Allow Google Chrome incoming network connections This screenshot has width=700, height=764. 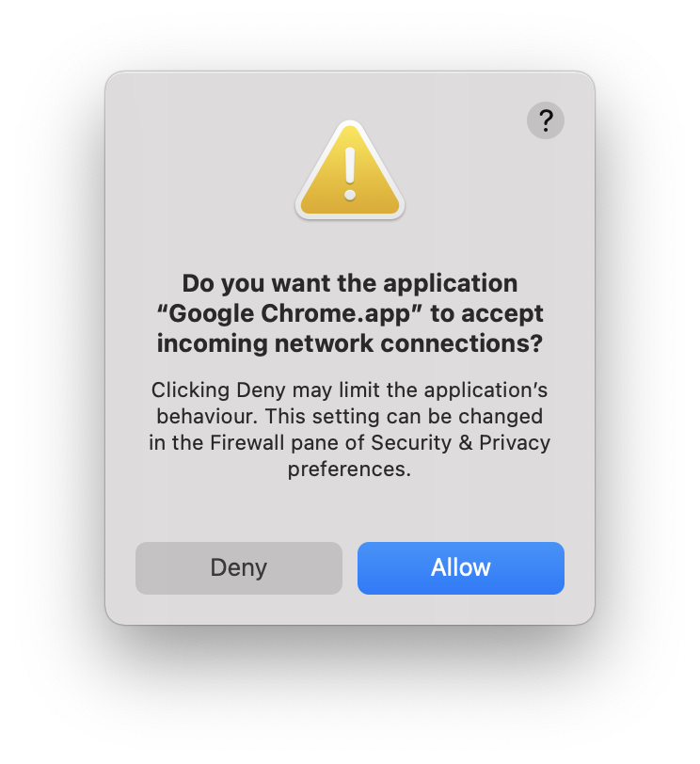click(460, 567)
